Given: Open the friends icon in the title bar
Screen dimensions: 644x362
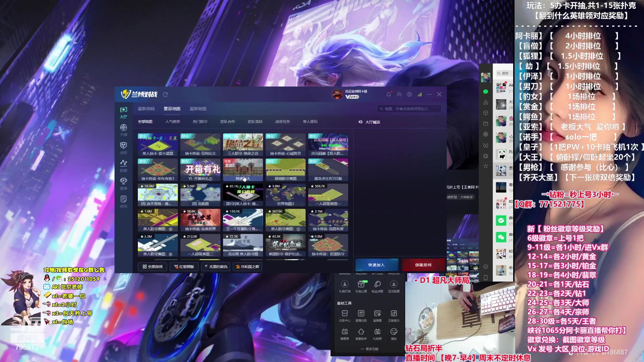Looking at the screenshot, I should [x=399, y=95].
